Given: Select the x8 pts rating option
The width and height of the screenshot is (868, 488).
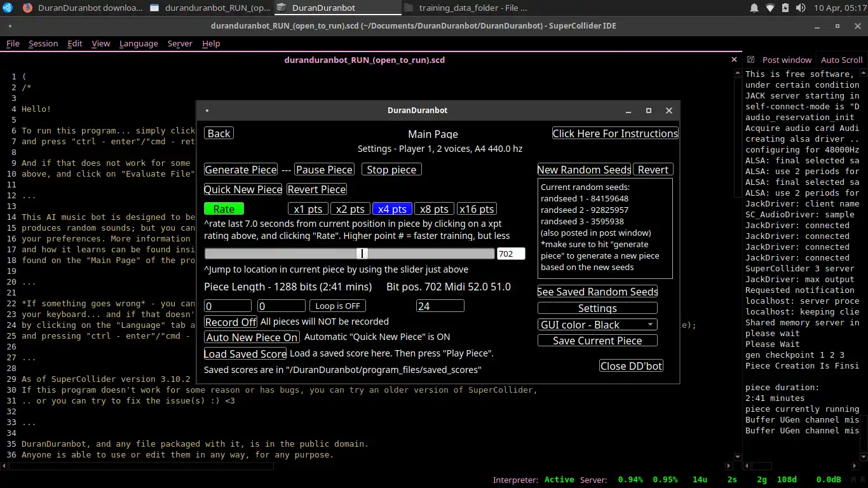Looking at the screenshot, I should tap(434, 209).
